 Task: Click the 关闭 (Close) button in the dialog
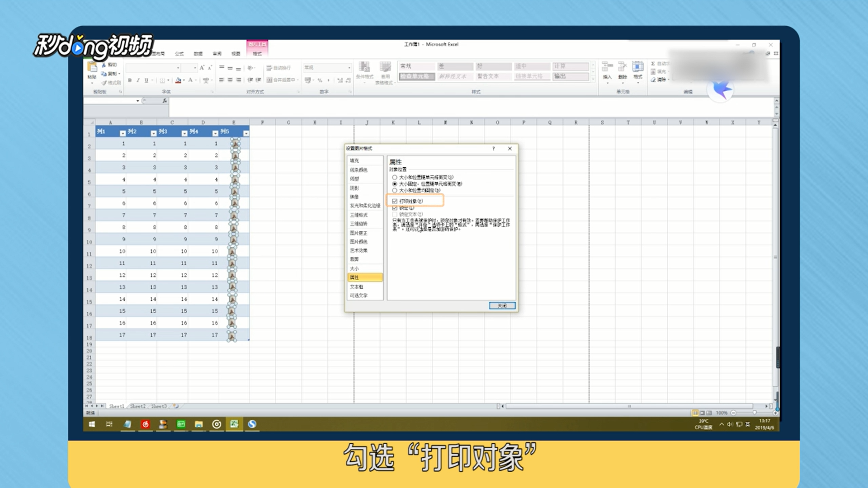click(x=502, y=306)
